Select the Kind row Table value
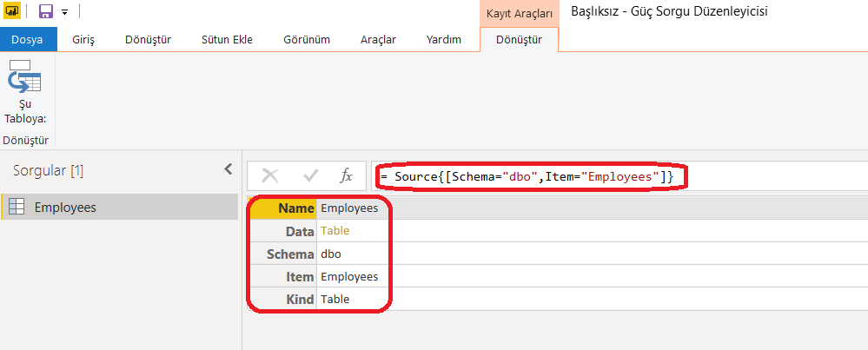The height and width of the screenshot is (350, 868). click(335, 299)
